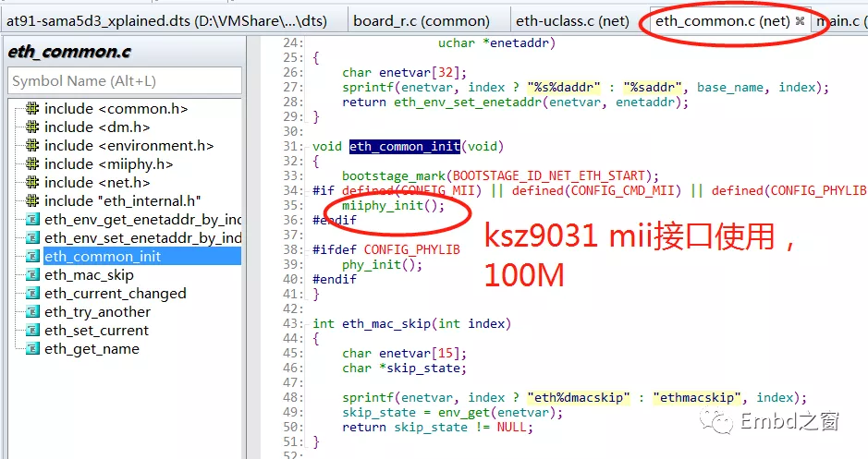Screen dimensions: 868x459
Task: Click the include <miiphy.h> hash icon
Action: [x=32, y=163]
